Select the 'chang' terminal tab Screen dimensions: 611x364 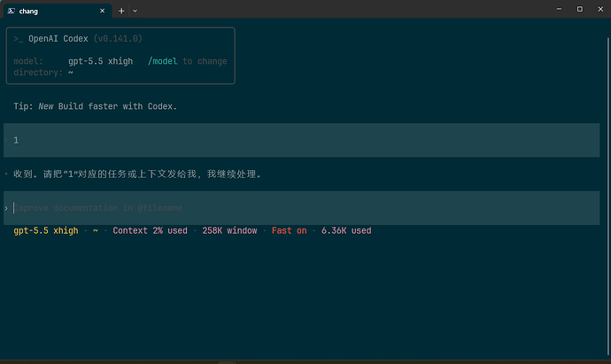point(58,11)
